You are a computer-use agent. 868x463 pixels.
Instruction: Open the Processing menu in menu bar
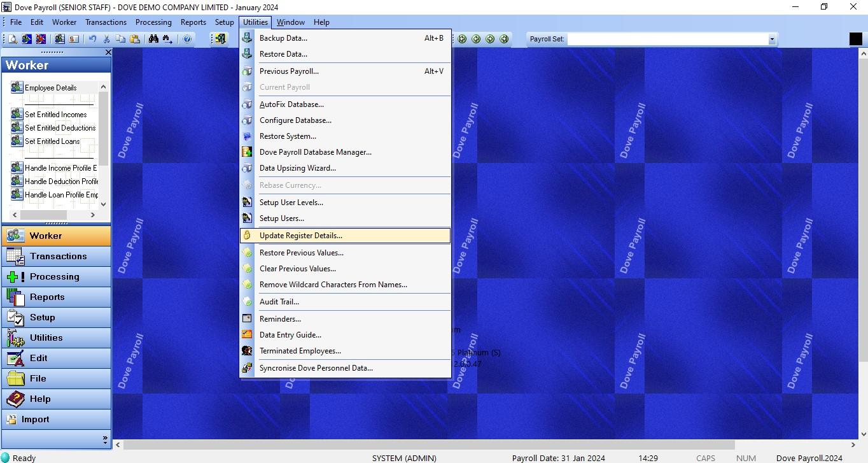click(x=153, y=22)
